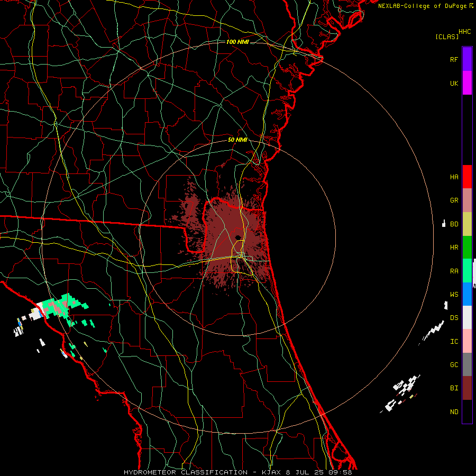Click the "IC" legend label
The image size is (476, 476).
coord(454,342)
